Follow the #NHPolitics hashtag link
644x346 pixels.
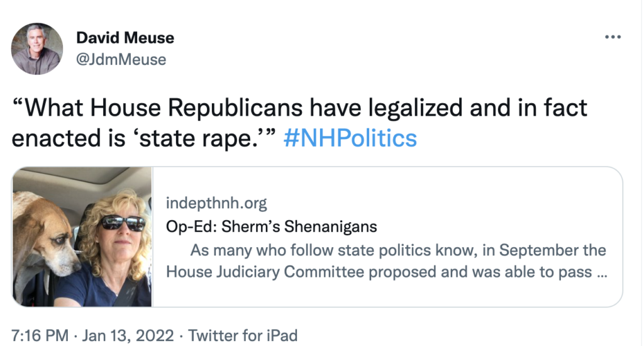350,138
